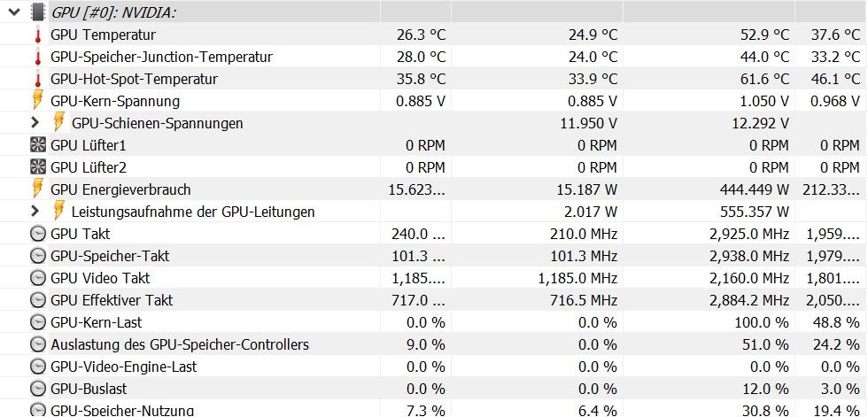Select the GPU-Speicher-Junction-Temperatur row
The height and width of the screenshot is (417, 868).
pyautogui.click(x=434, y=57)
